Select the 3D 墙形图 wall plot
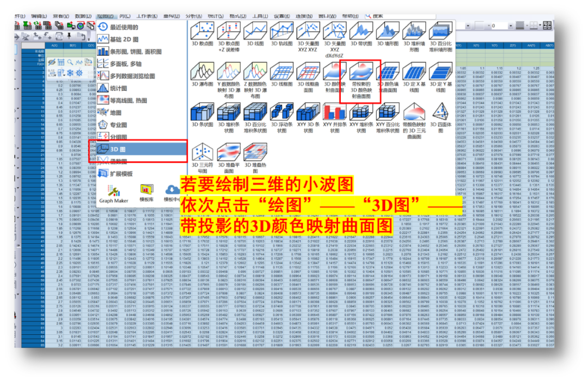This screenshot has height=381, width=588. tap(388, 34)
